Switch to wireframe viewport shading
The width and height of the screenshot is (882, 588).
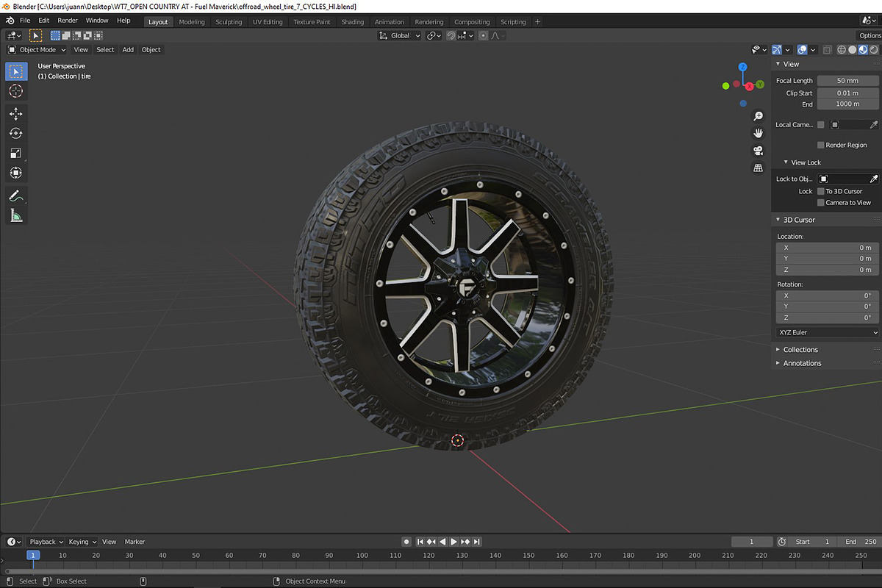842,50
